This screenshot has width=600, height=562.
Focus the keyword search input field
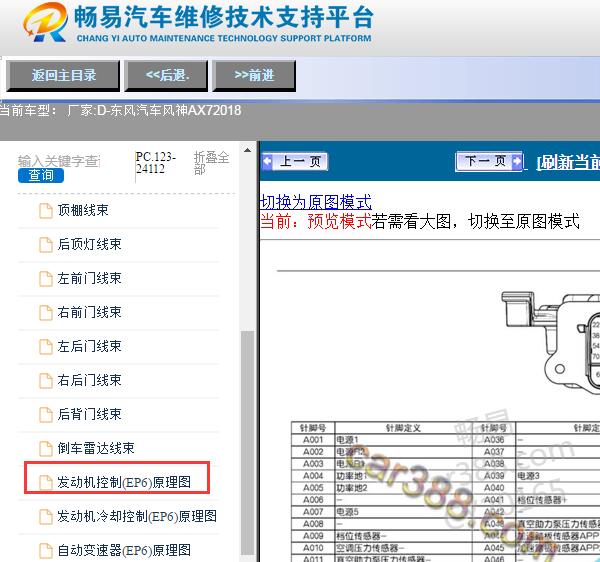pyautogui.click(x=59, y=161)
